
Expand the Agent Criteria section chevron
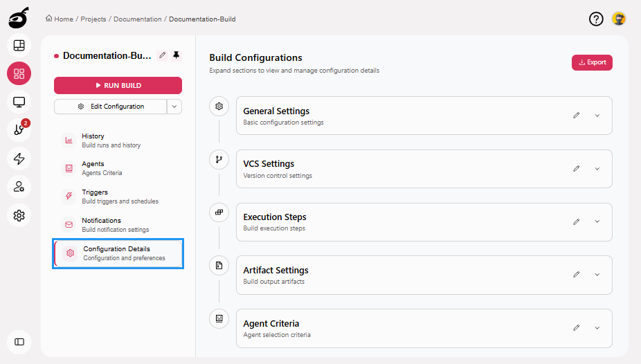[x=597, y=327]
